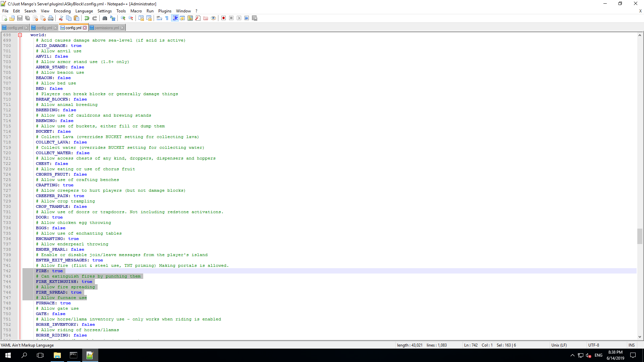Cut selected text using the scissors icon
This screenshot has width=644, height=362.
coord(61,18)
